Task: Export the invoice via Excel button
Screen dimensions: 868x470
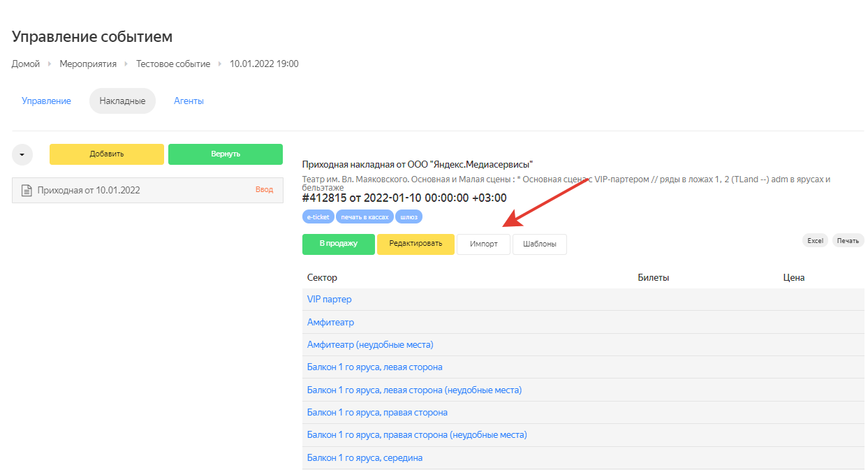Action: [x=815, y=240]
